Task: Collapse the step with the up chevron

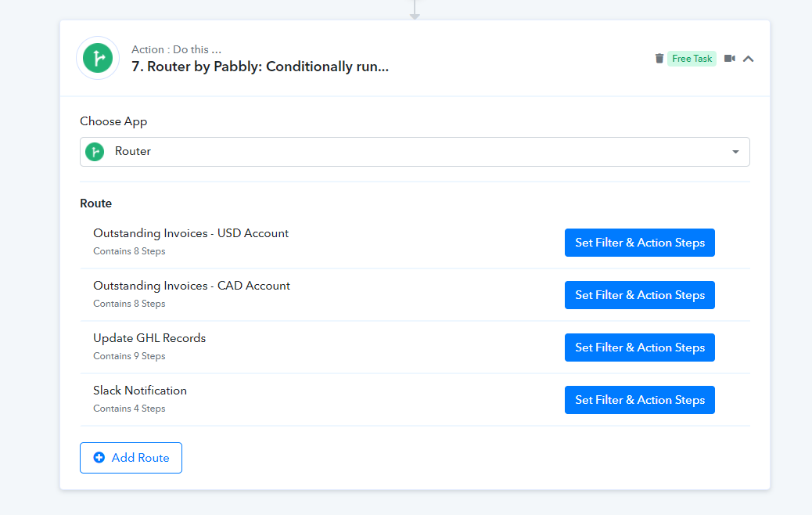Action: (x=749, y=59)
